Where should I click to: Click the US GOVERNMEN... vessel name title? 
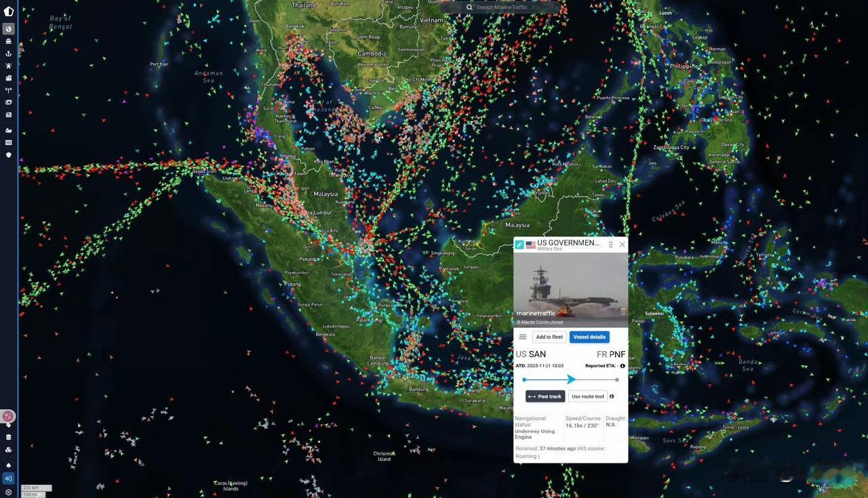click(x=568, y=243)
